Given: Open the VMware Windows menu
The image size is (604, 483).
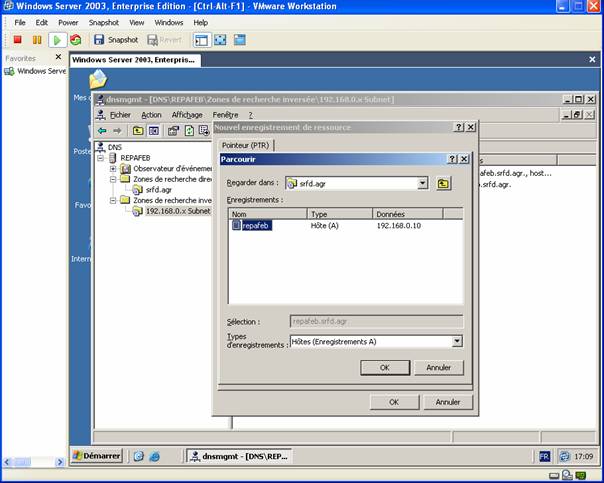Looking at the screenshot, I should tap(169, 23).
